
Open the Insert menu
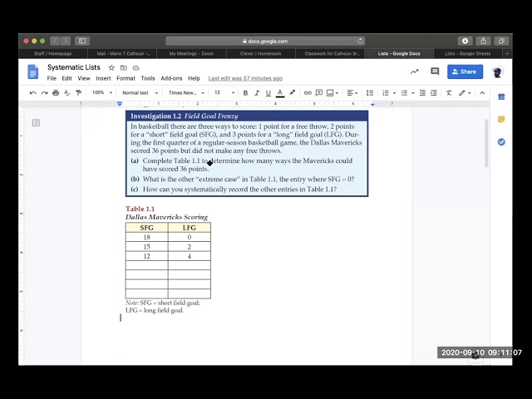point(103,78)
